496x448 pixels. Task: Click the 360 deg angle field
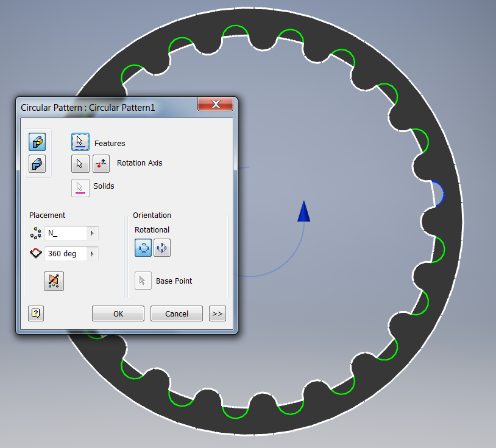(66, 254)
